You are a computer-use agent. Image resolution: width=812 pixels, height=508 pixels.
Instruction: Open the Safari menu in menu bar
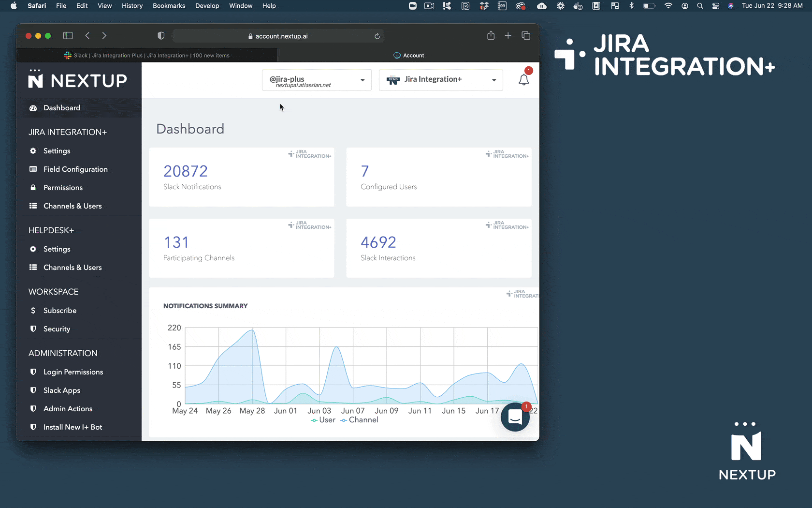point(37,6)
